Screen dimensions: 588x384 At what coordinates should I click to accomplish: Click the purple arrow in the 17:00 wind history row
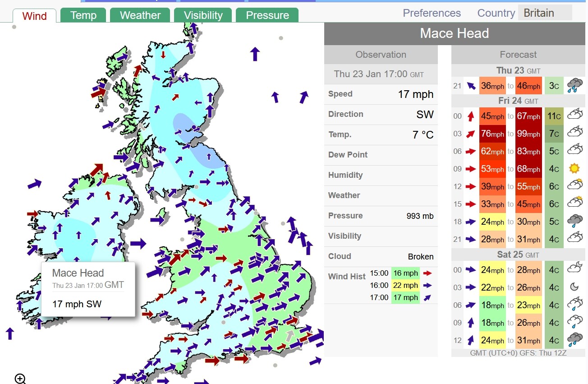point(428,297)
